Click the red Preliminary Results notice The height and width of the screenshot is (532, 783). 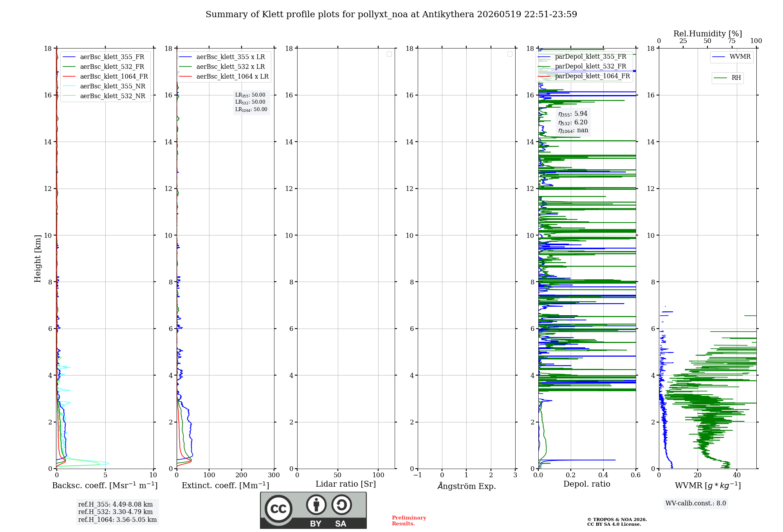coord(409,521)
